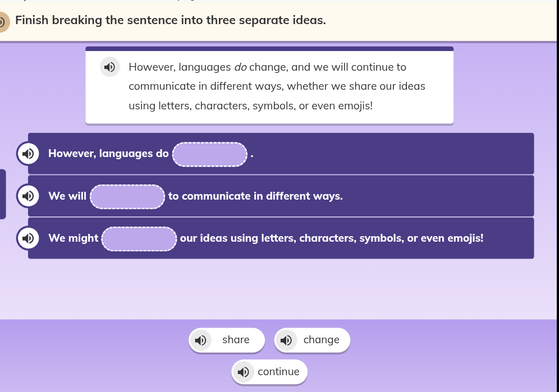The height and width of the screenshot is (392, 559).
Task: Click the speaker icon in the instruction banner
Action: tap(2, 22)
